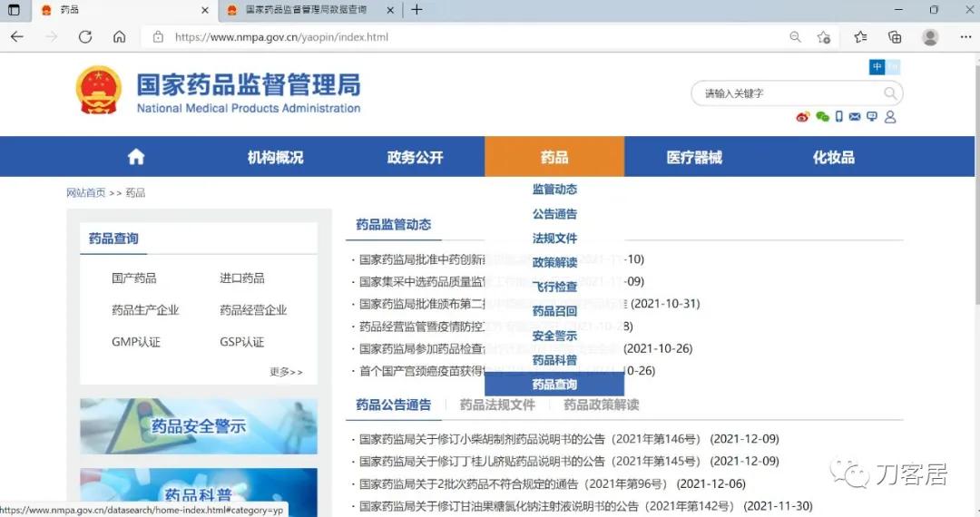Click the tab actions icon at window top-left
This screenshot has width=980, height=517.
(14, 10)
